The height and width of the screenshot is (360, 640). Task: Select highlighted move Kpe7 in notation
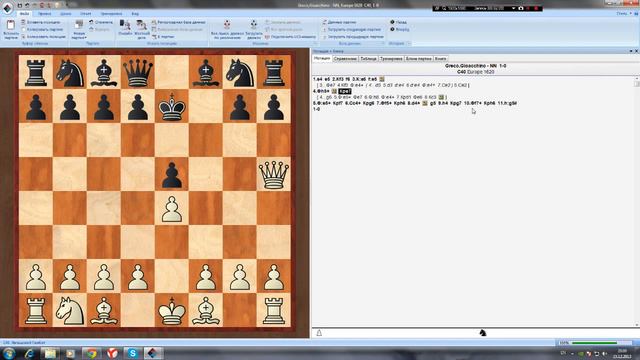coord(344,91)
